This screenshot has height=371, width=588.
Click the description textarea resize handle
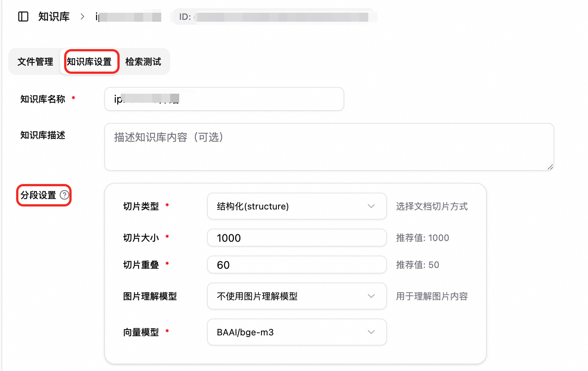550,167
